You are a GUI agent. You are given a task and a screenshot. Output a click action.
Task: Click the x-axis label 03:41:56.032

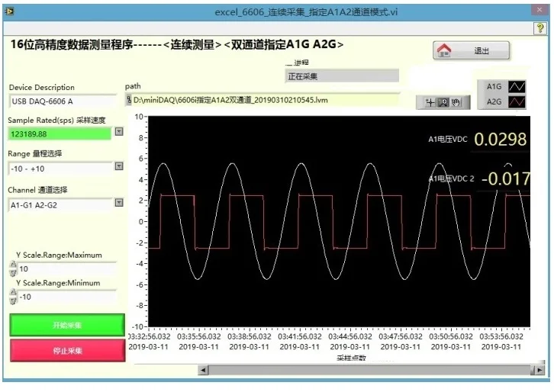coord(300,336)
